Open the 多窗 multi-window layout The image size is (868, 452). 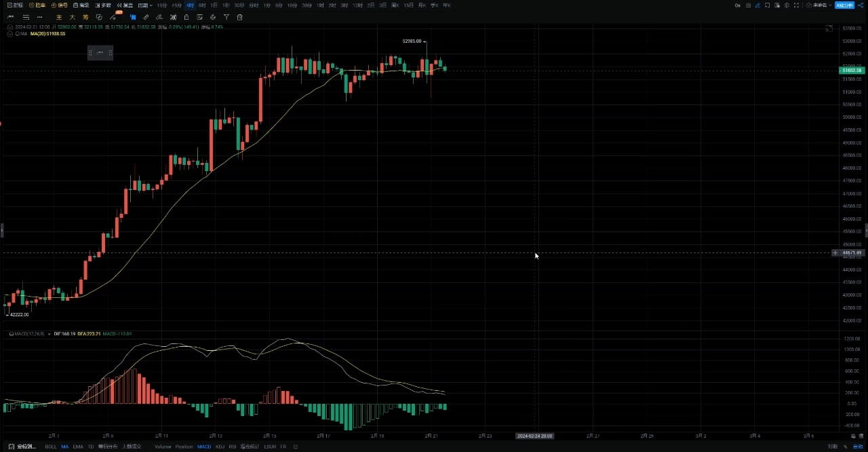tap(103, 5)
